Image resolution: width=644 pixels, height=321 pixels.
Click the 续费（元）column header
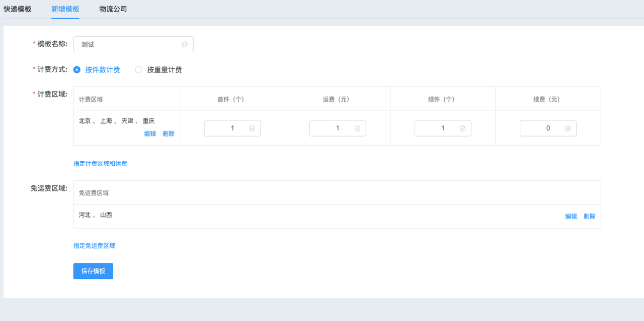pos(548,99)
